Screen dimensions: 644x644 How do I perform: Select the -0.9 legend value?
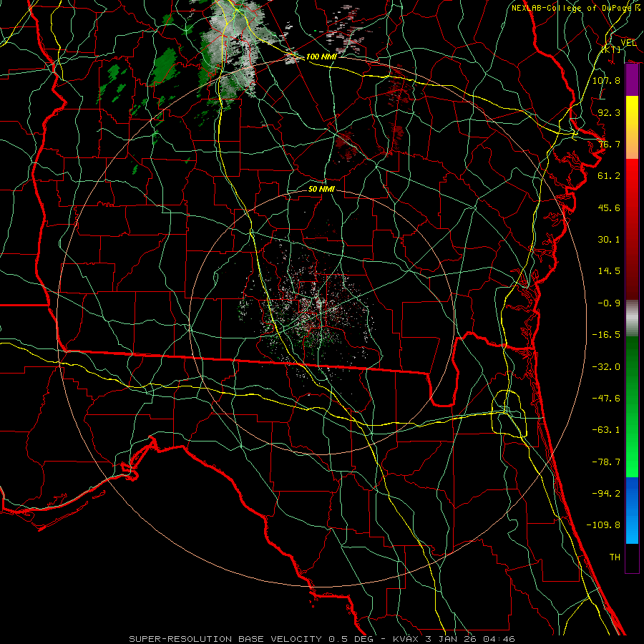click(609, 303)
